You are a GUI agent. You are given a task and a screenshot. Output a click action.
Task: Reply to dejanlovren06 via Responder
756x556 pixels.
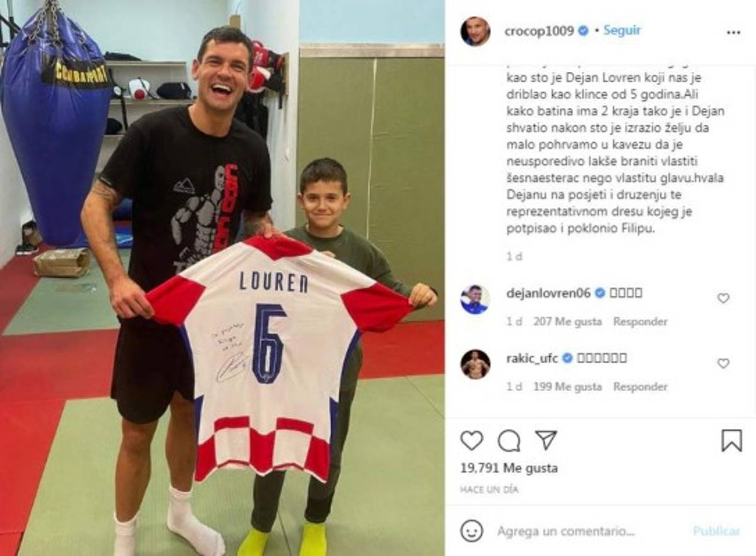click(640, 321)
